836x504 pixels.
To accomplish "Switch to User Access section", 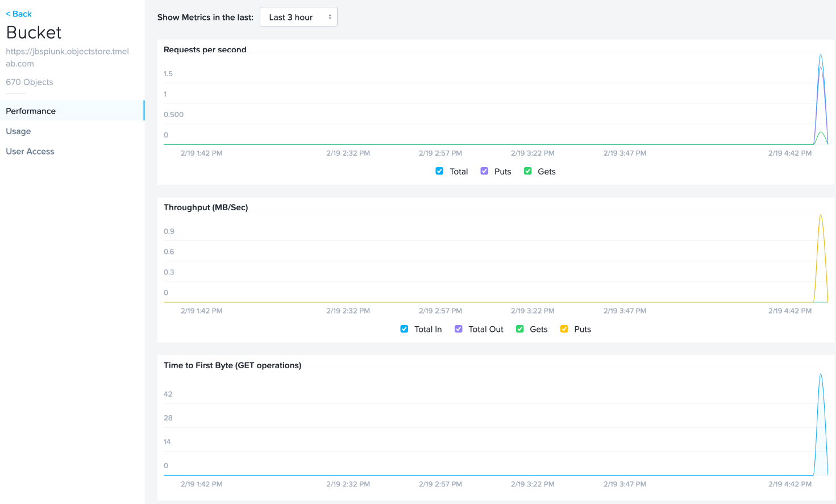I will [x=30, y=151].
